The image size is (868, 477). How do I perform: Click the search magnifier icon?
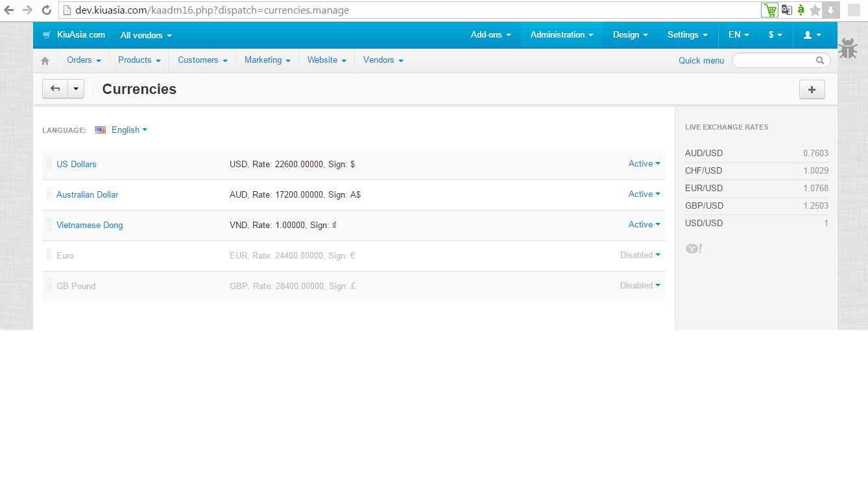click(820, 60)
